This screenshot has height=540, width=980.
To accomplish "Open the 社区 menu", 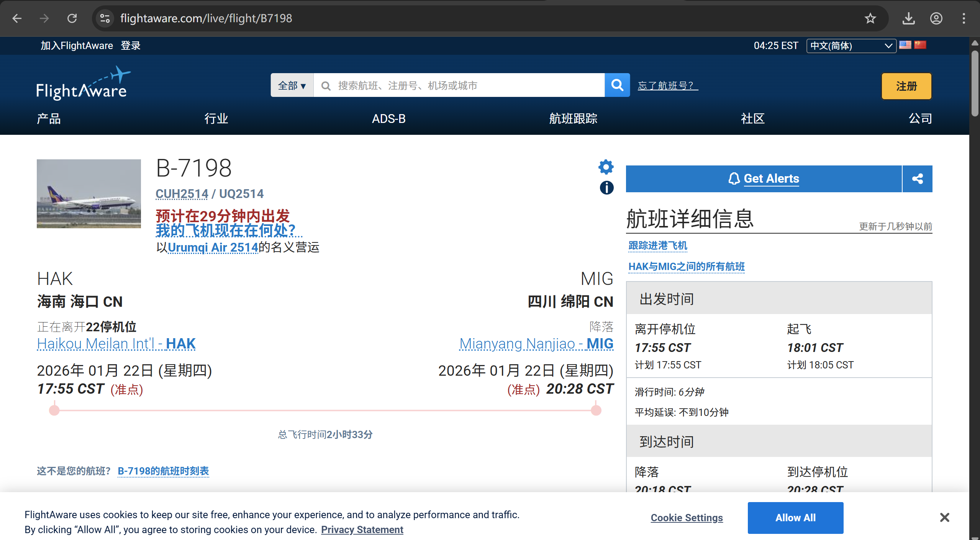I will pos(753,119).
